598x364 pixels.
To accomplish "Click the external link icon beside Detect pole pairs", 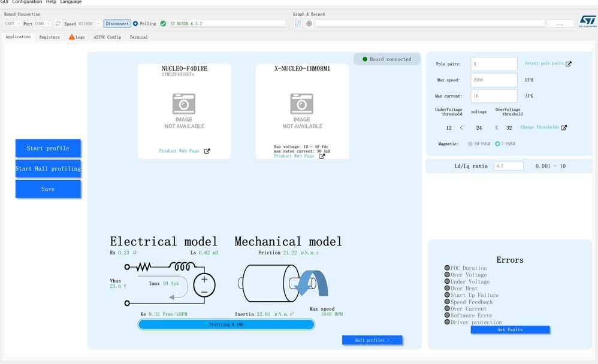I will (x=568, y=63).
